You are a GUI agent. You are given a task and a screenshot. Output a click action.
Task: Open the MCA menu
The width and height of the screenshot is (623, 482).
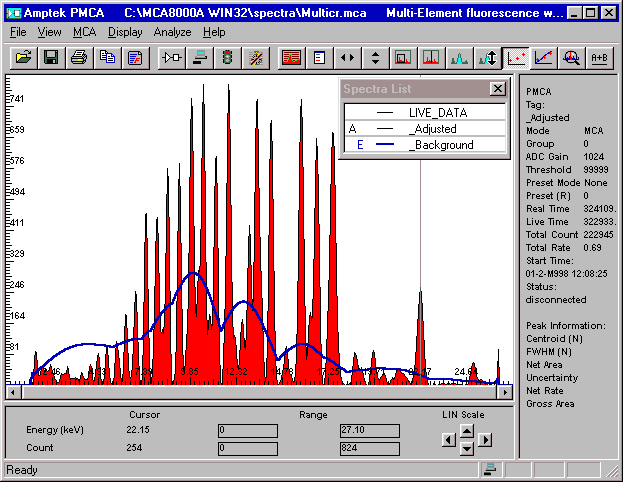tap(85, 32)
